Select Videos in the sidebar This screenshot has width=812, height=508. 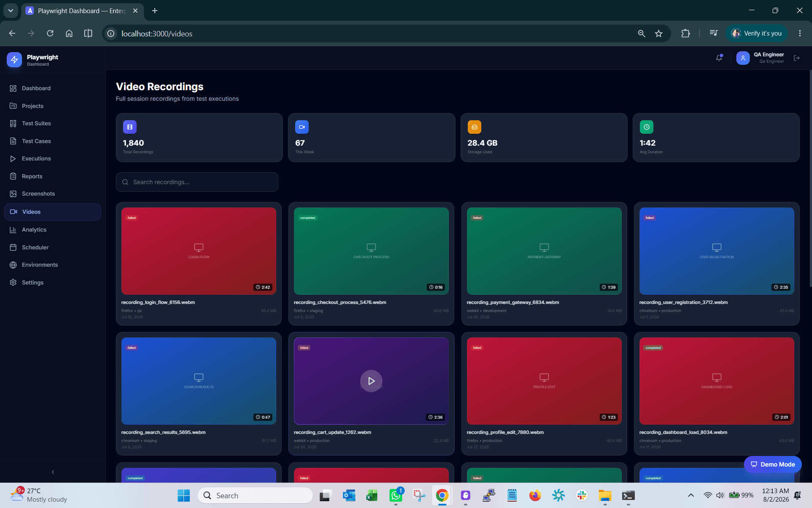point(52,212)
